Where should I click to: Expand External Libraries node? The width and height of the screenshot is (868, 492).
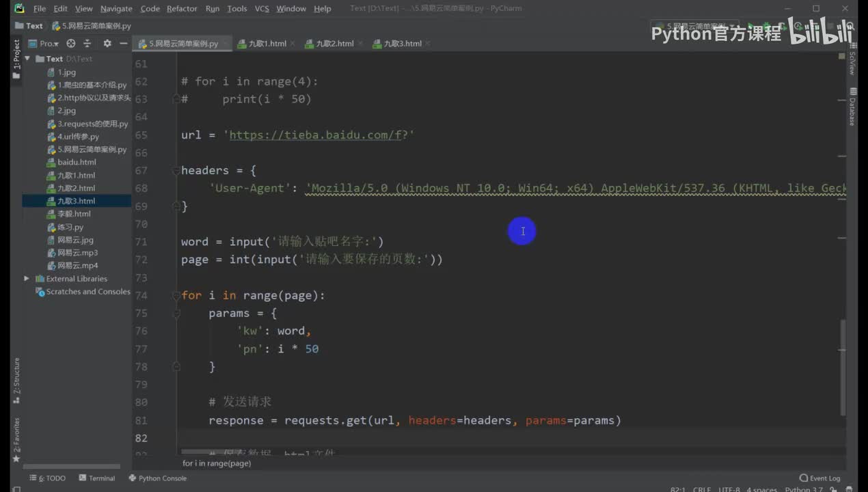[27, 279]
